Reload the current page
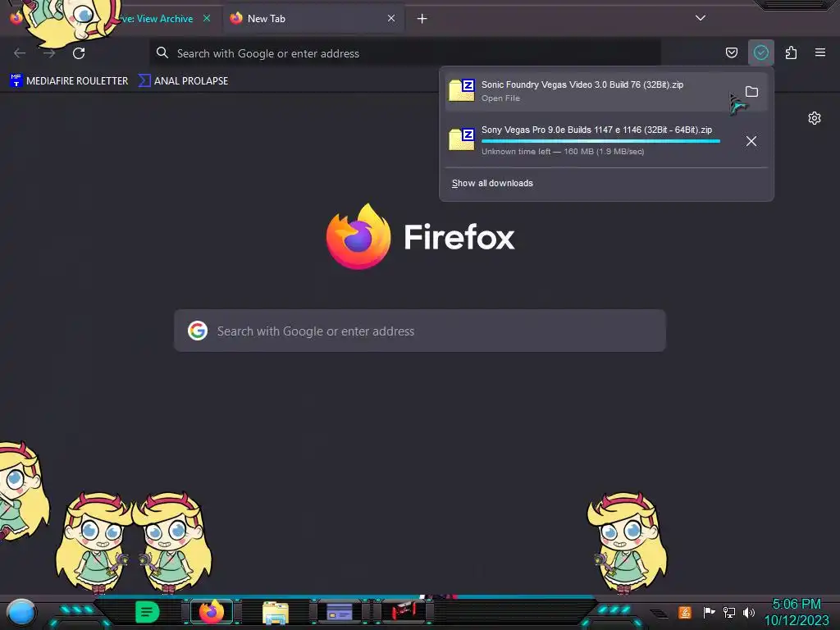 (79, 53)
